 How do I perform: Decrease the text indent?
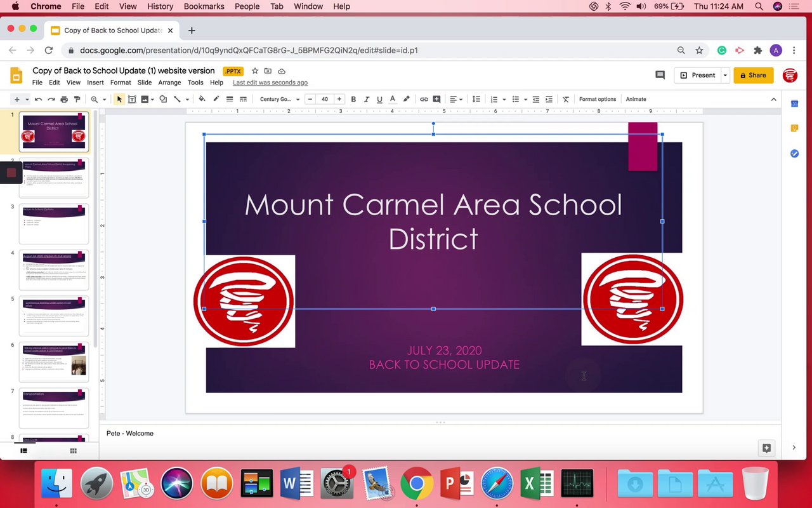pyautogui.click(x=536, y=99)
